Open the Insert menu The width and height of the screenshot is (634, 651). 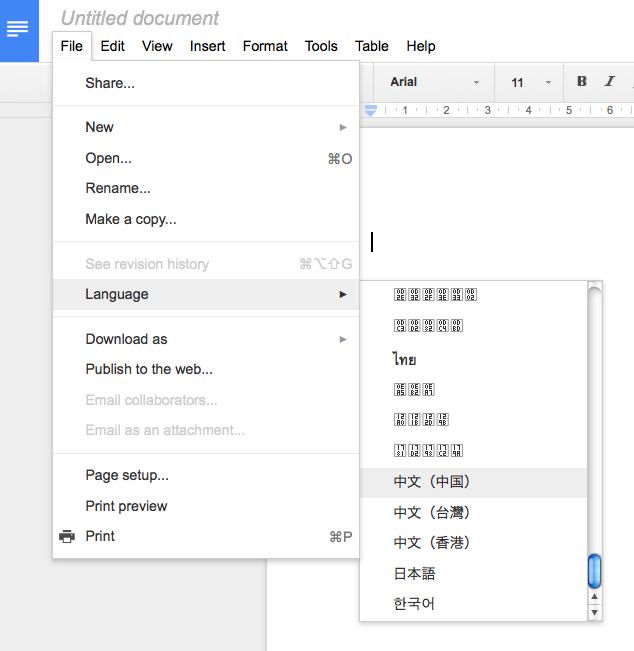207,46
